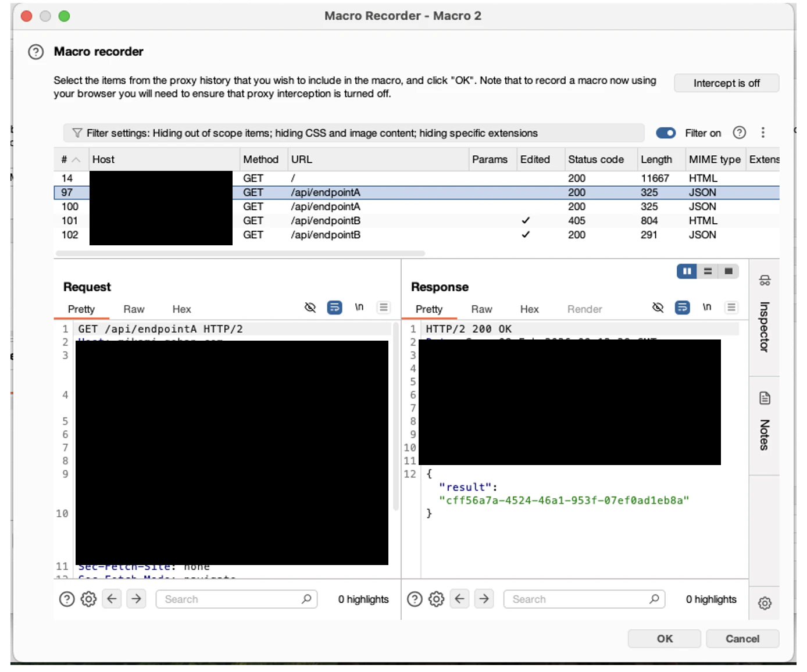Select history row number 14
The height and width of the screenshot is (672, 807).
click(416, 178)
